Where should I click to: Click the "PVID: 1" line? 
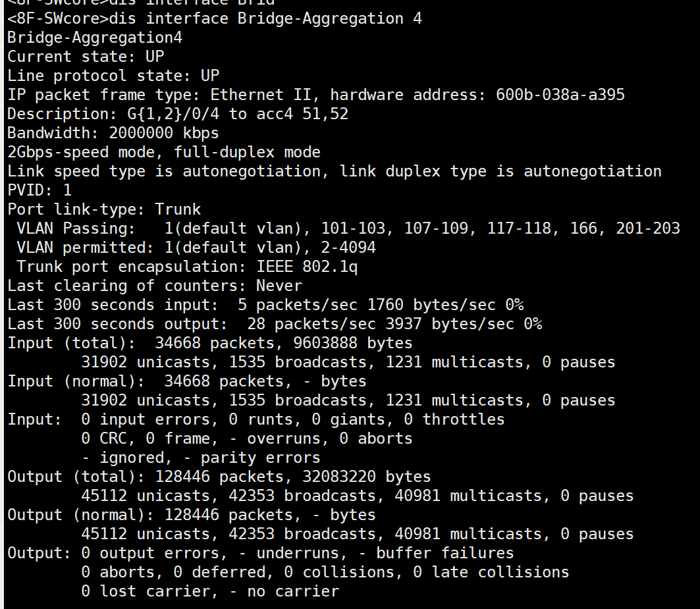click(x=40, y=190)
